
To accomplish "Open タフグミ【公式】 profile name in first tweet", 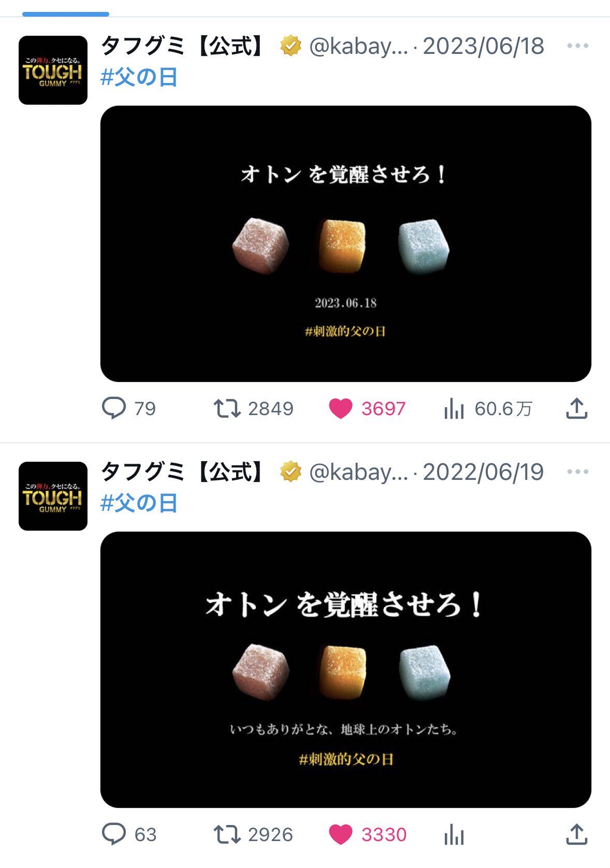I will pyautogui.click(x=183, y=46).
